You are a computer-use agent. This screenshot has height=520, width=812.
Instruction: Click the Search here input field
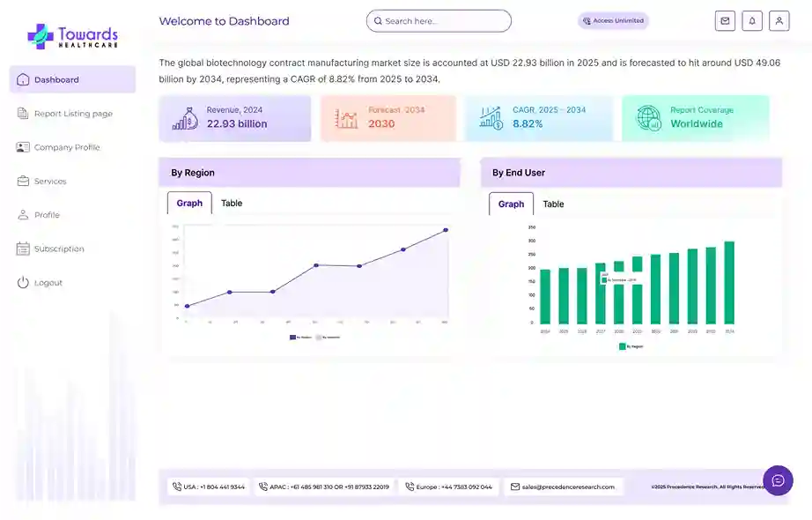click(439, 21)
